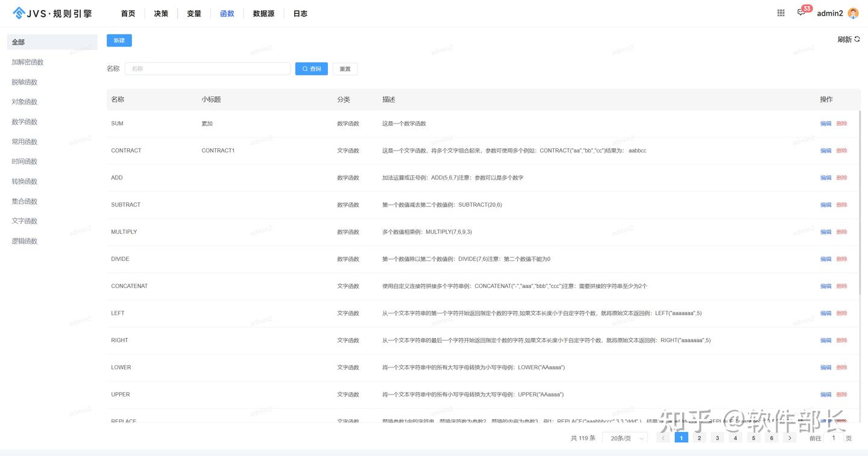Image resolution: width=868 pixels, height=456 pixels.
Task: Edit the SUM function row
Action: click(x=825, y=123)
